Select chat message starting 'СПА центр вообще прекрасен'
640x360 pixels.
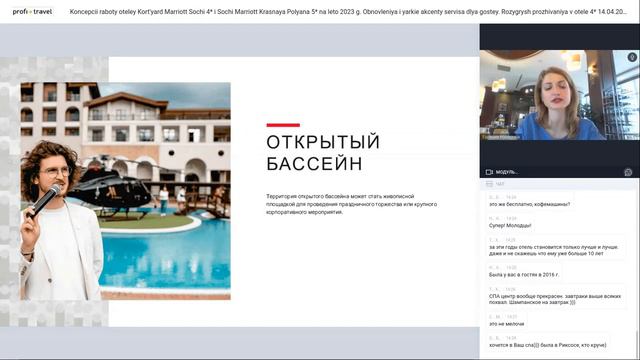tap(555, 299)
